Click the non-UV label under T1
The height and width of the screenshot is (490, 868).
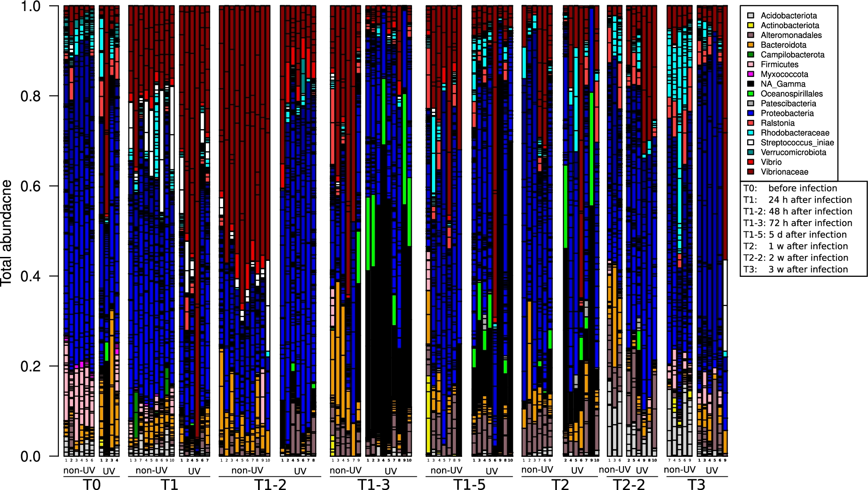coord(151,470)
